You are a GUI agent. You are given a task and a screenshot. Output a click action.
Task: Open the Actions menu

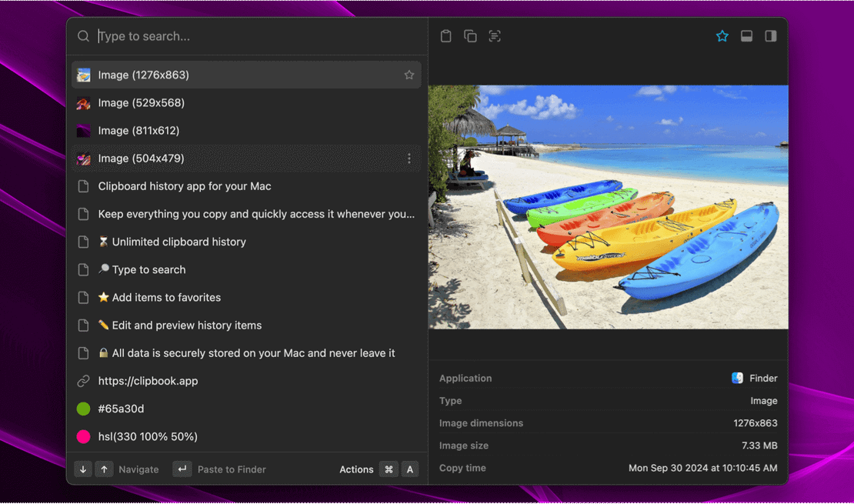[356, 469]
